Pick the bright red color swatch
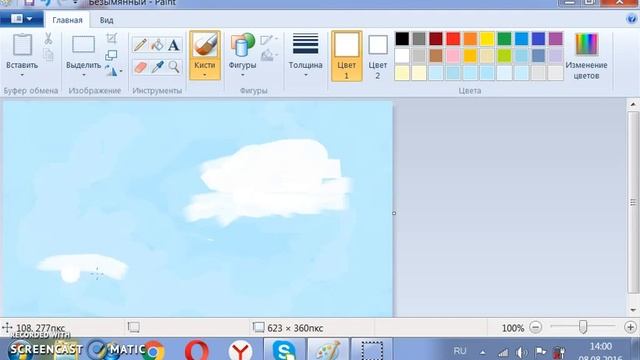This screenshot has height=360, width=640. tap(453, 39)
